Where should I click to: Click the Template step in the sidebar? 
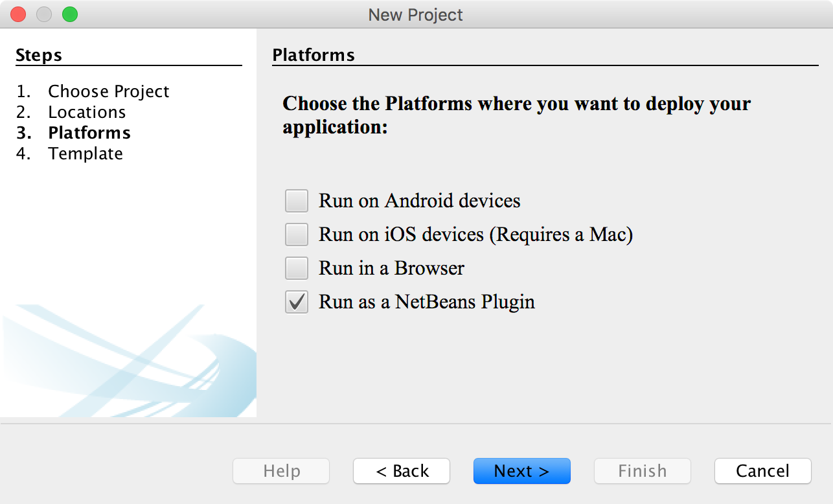pyautogui.click(x=86, y=154)
